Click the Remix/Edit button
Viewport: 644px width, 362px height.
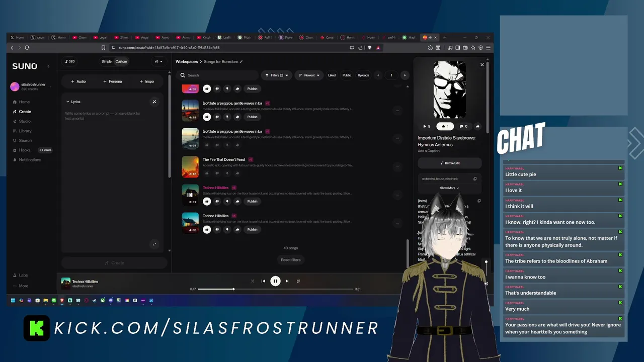(x=450, y=163)
